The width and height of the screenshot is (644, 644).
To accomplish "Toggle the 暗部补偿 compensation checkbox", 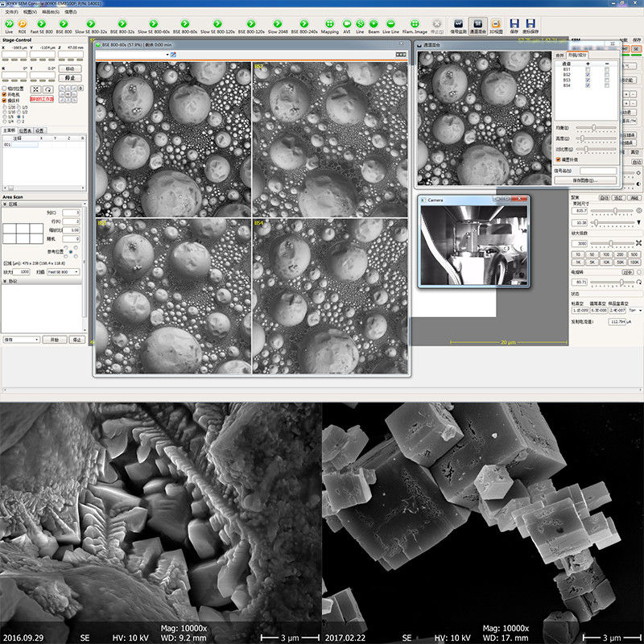I will click(559, 159).
